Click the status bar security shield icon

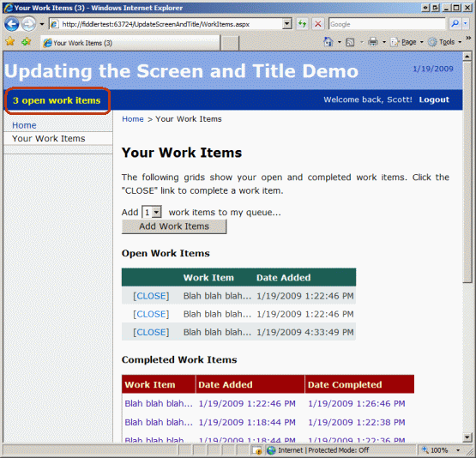click(257, 451)
